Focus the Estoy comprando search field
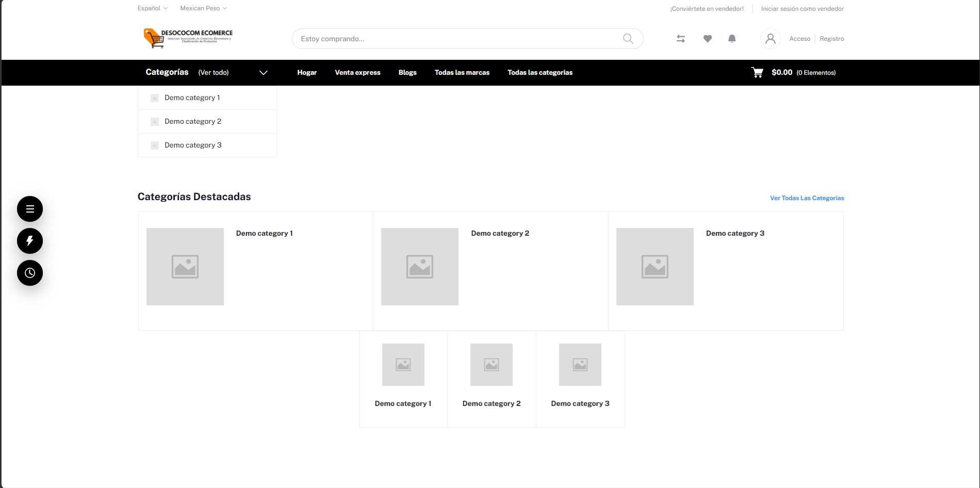Image resolution: width=980 pixels, height=488 pixels. click(x=467, y=39)
